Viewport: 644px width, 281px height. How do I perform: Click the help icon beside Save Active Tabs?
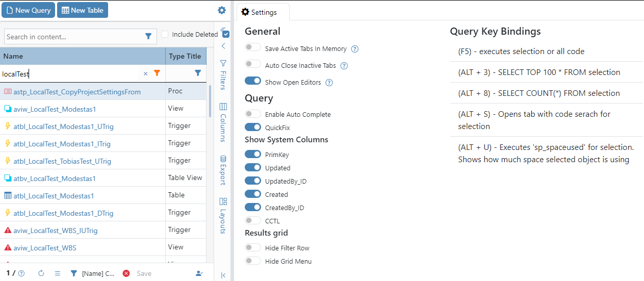point(355,49)
